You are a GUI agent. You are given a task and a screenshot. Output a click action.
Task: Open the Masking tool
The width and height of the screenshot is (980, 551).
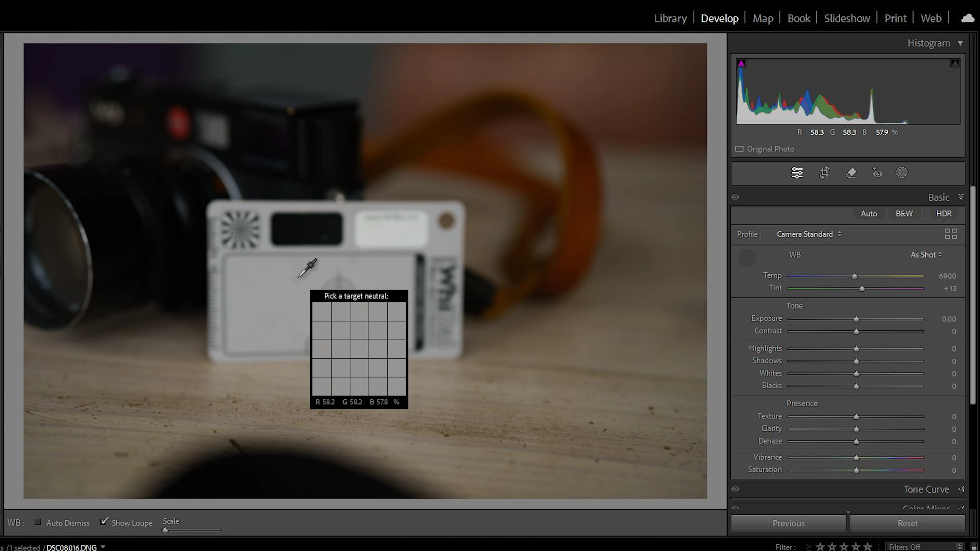(902, 173)
